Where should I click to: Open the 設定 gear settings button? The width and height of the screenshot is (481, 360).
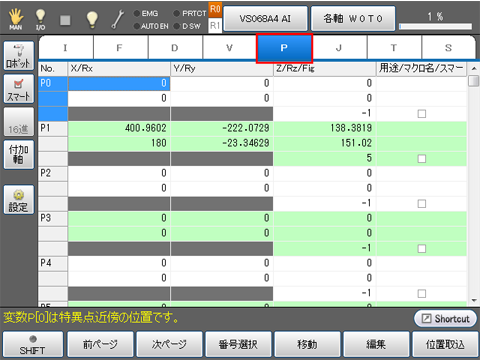click(19, 200)
